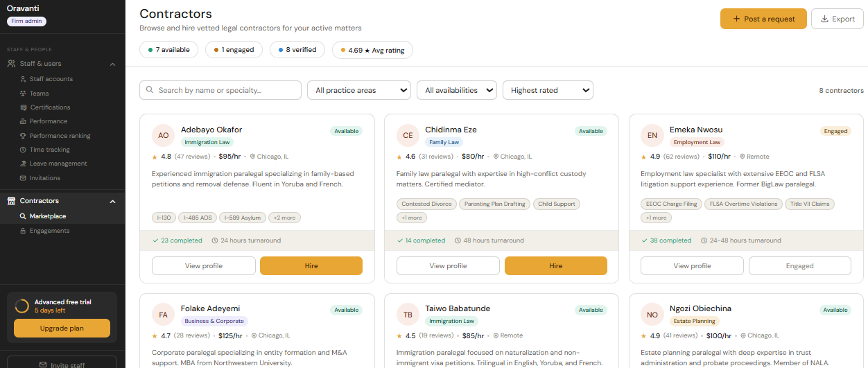View profile of Adebayo Okafor
868x368 pixels.
(x=203, y=265)
